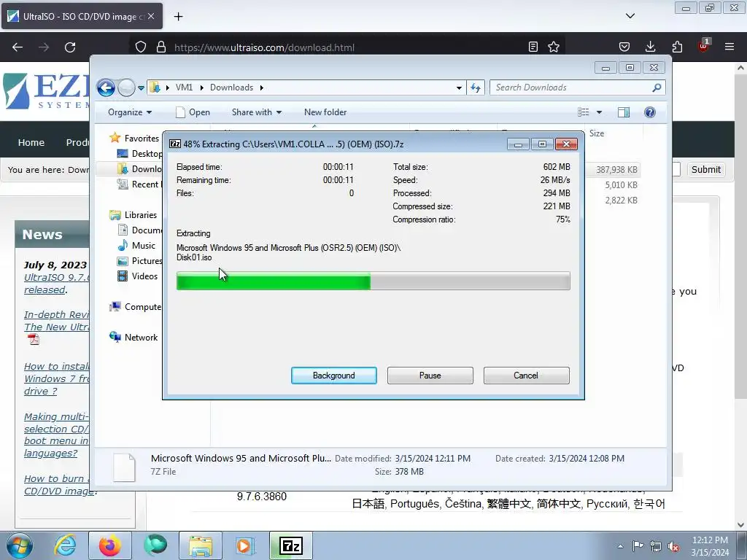The width and height of the screenshot is (747, 560).
Task: Click the site padlock icon
Action: pyautogui.click(x=161, y=47)
